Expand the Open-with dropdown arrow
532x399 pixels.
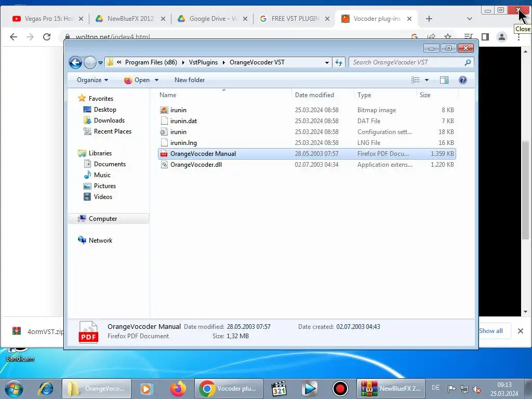coord(156,80)
